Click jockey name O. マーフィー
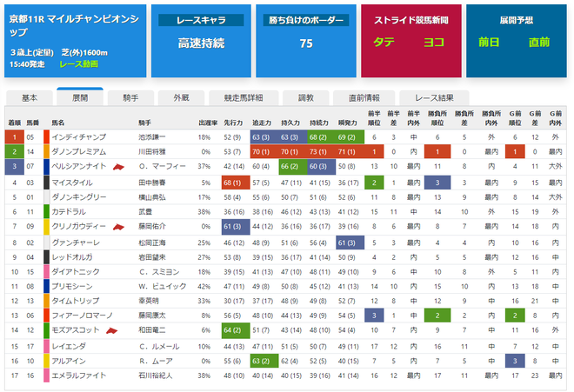 point(162,166)
